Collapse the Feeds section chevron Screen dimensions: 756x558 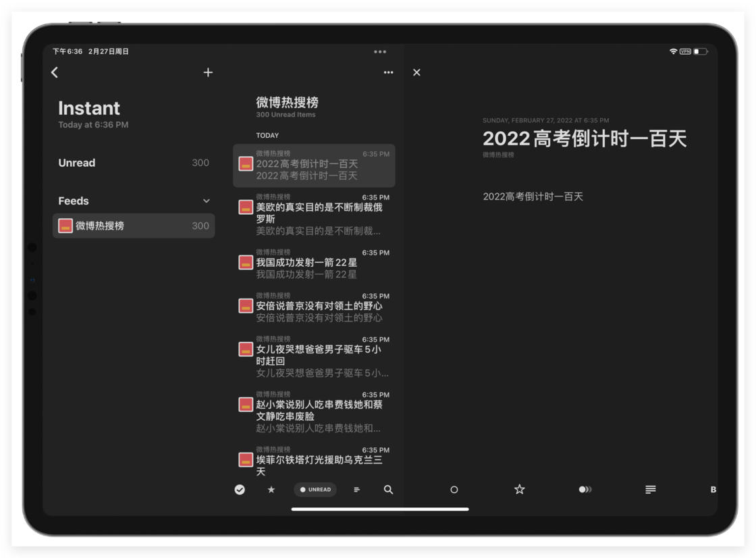click(x=207, y=201)
